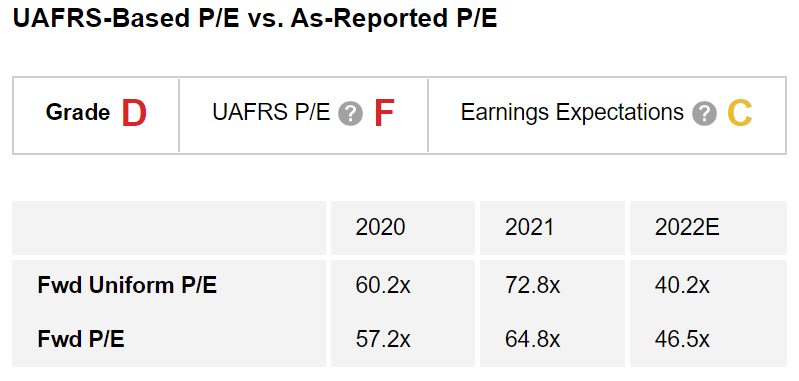Click the yellow C grade for Earnings Expectations
Image resolution: width=799 pixels, height=381 pixels.
(x=740, y=113)
